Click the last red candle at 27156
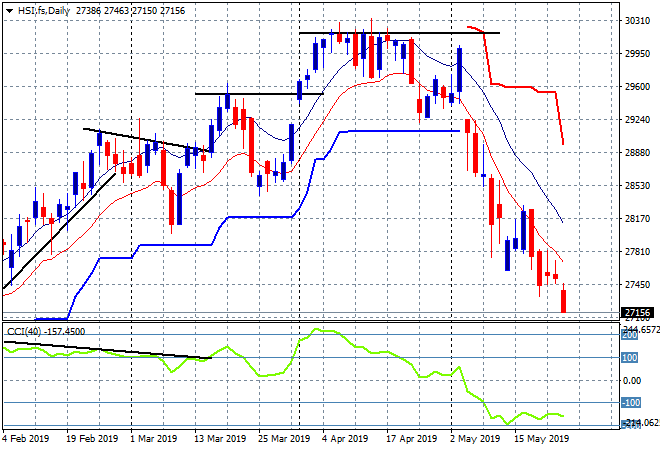660x450 pixels. [564, 301]
